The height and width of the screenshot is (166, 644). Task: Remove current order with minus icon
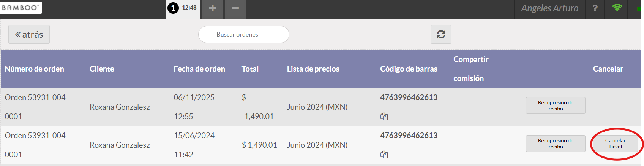[235, 8]
